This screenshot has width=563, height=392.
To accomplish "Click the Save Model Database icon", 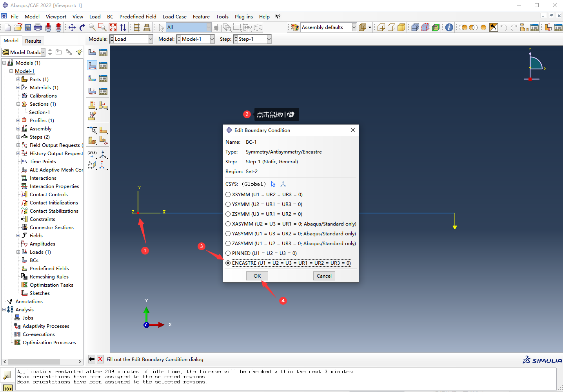I will tap(28, 27).
